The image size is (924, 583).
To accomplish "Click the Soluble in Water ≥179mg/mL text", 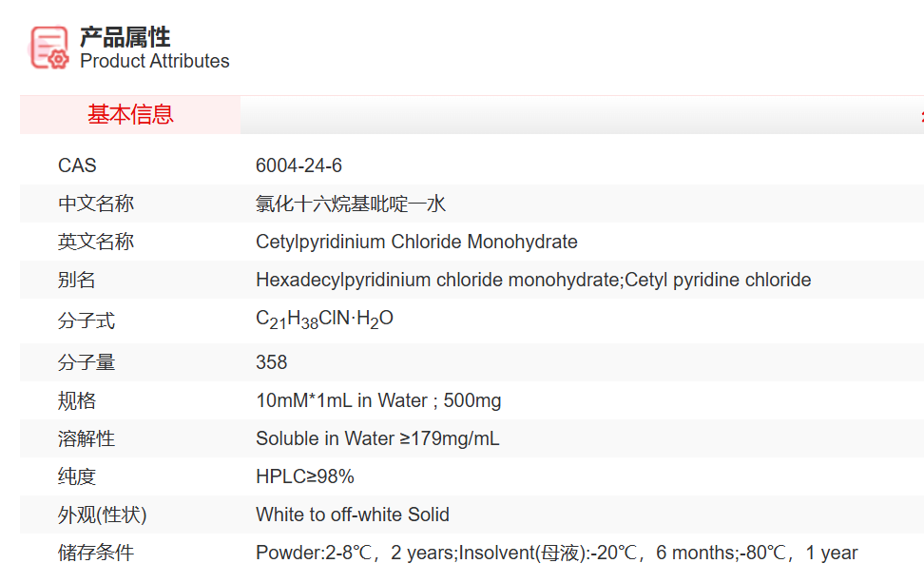I will [x=377, y=438].
